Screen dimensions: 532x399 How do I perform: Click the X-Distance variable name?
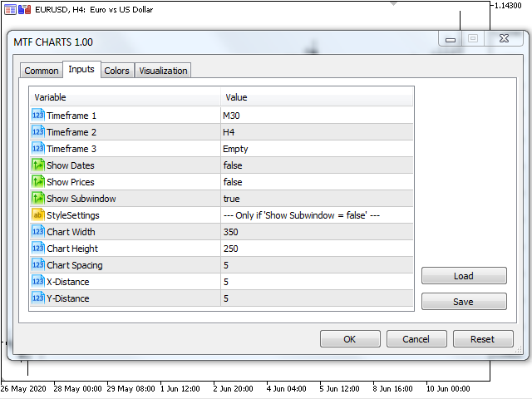68,282
